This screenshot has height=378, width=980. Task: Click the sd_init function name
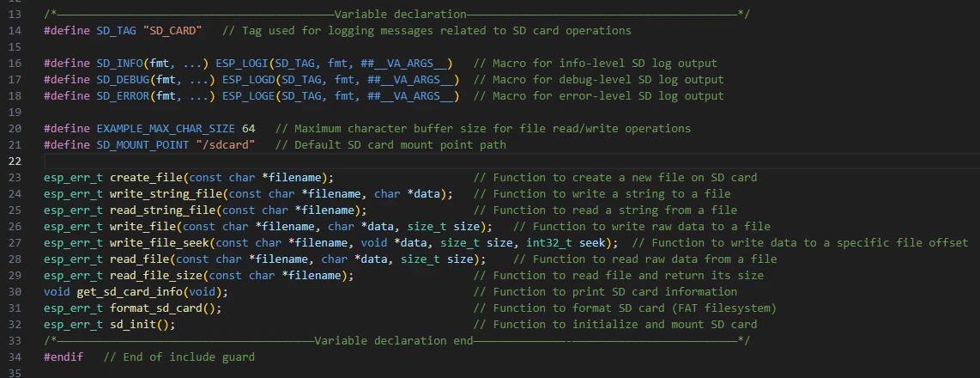click(x=131, y=325)
